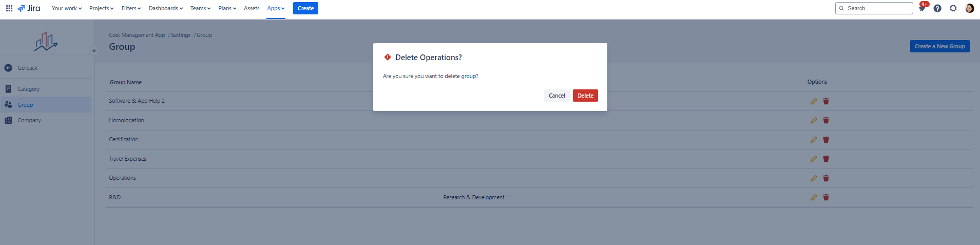This screenshot has width=980, height=245.
Task: Select Company in sidebar
Action: (46, 120)
